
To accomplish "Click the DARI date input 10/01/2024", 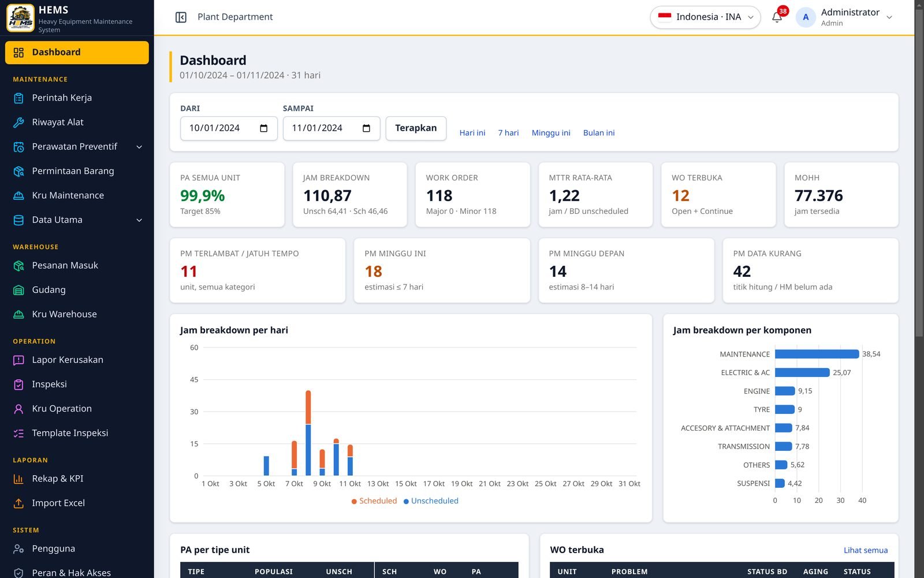I will (x=229, y=128).
